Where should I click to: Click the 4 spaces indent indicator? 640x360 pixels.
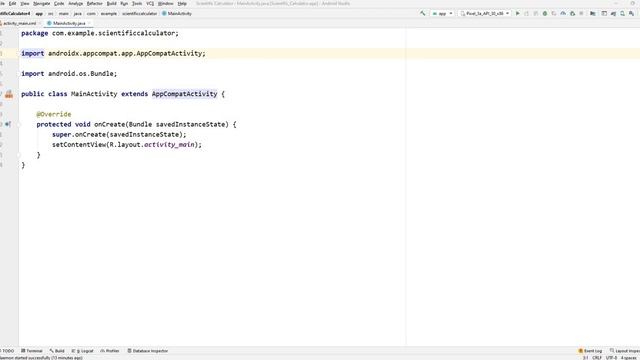pos(629,358)
